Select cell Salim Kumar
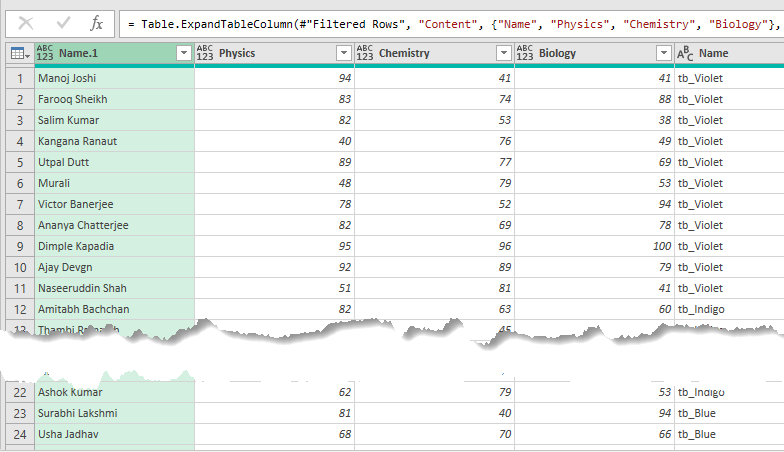The height and width of the screenshot is (452, 784). pyautogui.click(x=114, y=120)
